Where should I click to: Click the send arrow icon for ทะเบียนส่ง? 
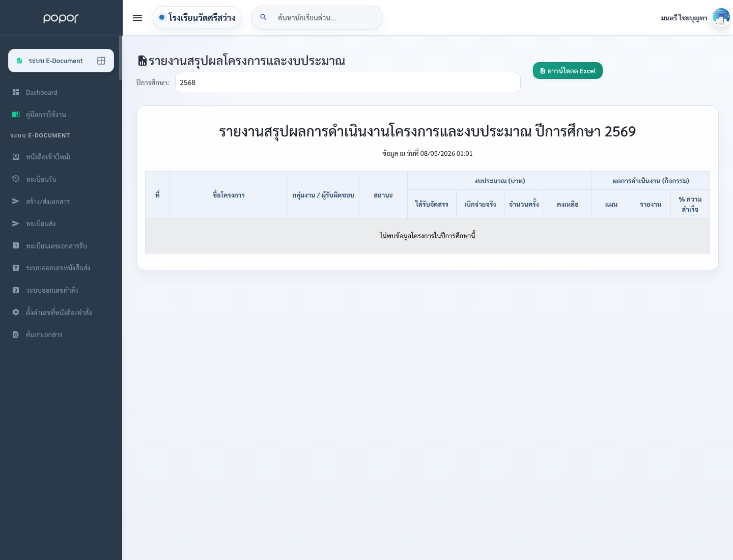pos(16,223)
